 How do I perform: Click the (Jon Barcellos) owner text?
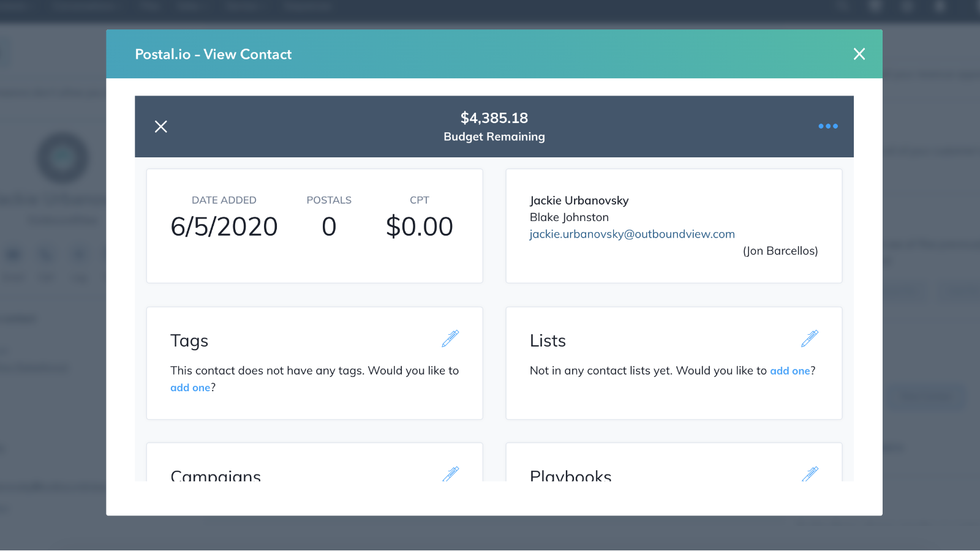click(x=780, y=250)
